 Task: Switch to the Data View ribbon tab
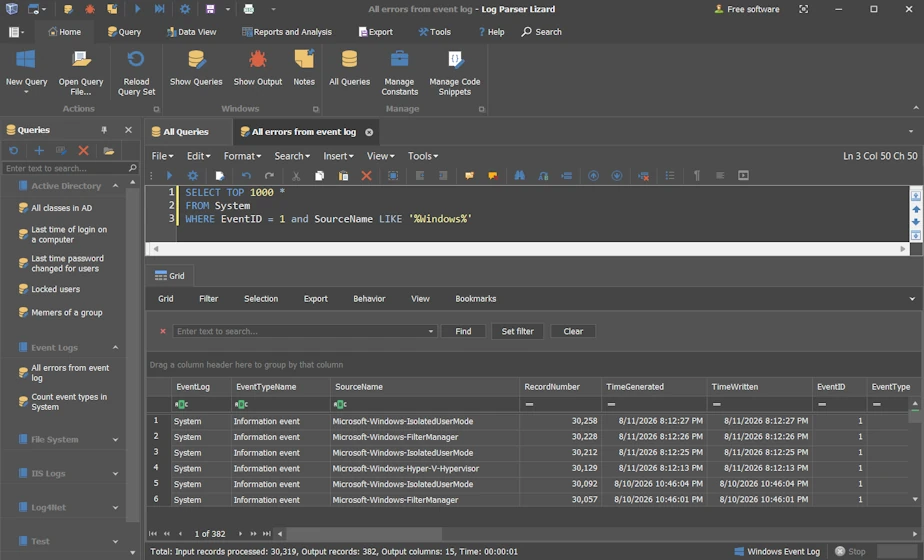point(192,32)
